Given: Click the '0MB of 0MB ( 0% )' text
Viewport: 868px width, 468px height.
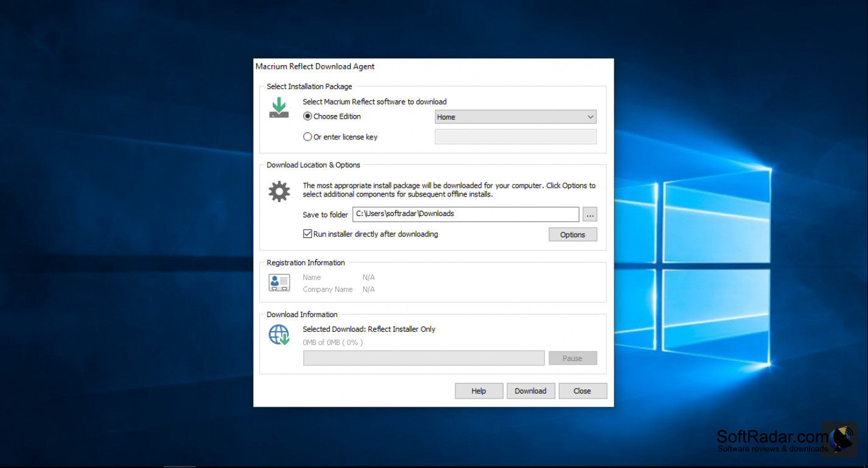Looking at the screenshot, I should click(333, 343).
